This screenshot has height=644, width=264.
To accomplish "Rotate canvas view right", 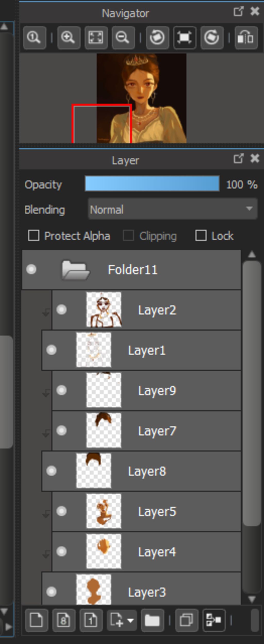I will [212, 38].
